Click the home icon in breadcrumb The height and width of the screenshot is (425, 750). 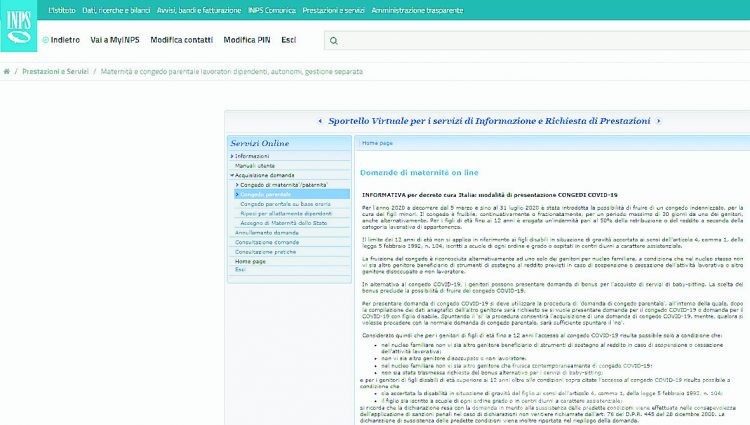click(7, 72)
